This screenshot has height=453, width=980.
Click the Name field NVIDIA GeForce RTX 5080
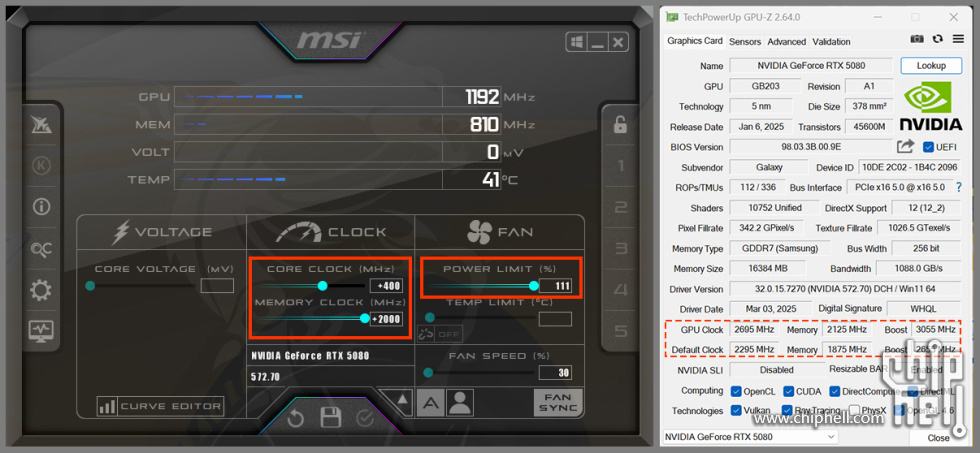(811, 65)
